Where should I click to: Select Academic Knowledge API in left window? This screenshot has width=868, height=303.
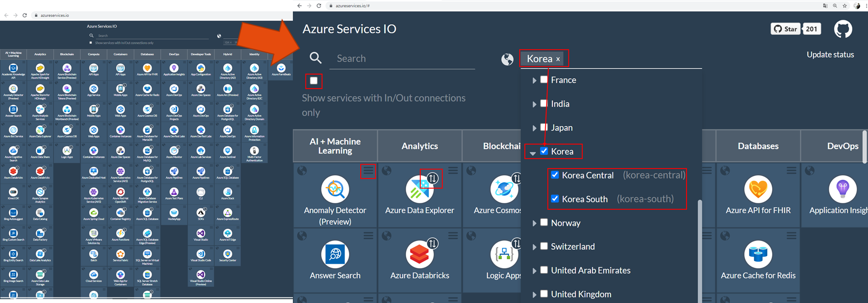[x=13, y=71]
